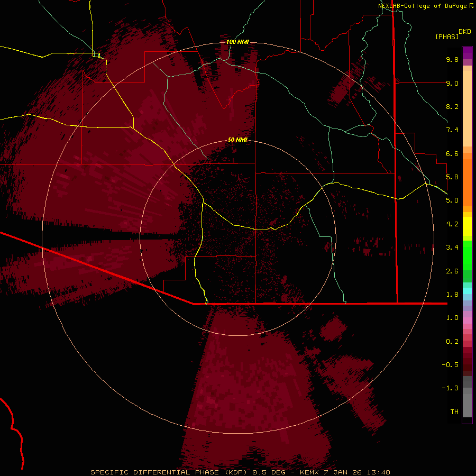476x476 pixels.
Task: Click the 50 NMI range ring label
Action: [x=237, y=140]
